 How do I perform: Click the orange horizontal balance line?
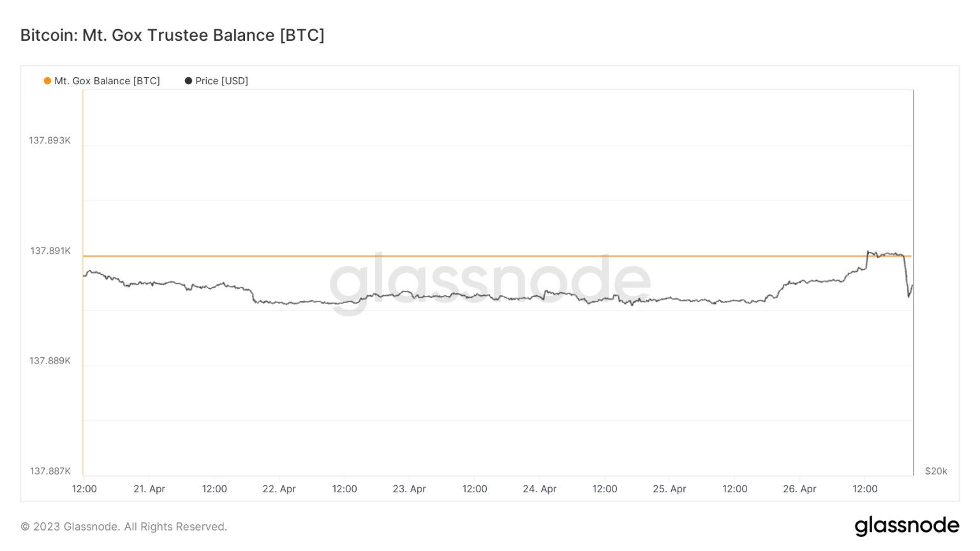(x=447, y=256)
